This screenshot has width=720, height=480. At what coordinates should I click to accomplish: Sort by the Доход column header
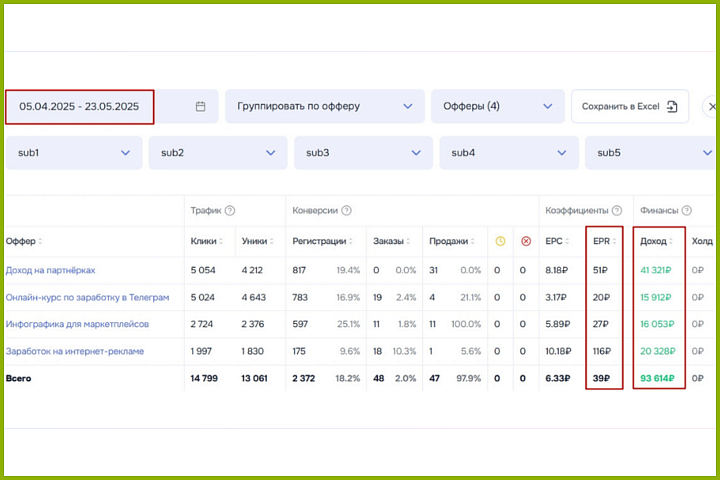coord(657,241)
